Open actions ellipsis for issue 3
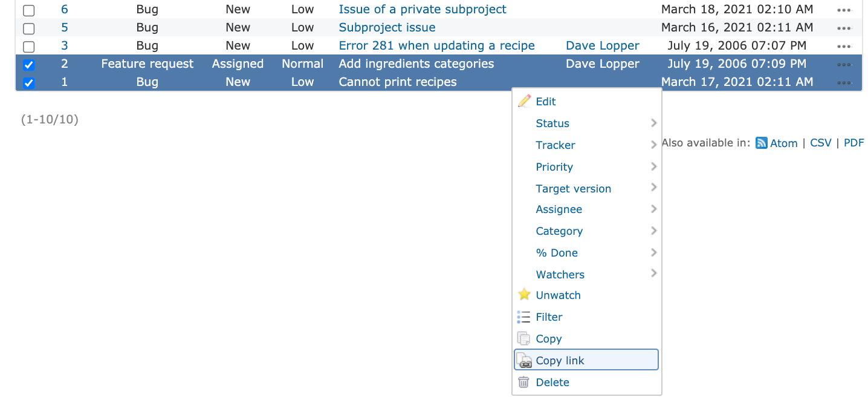 844,46
